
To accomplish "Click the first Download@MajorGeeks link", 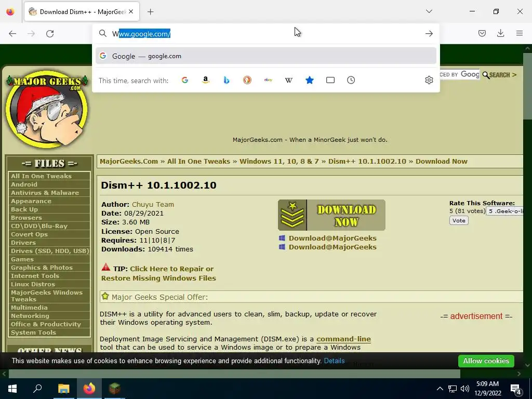I will [332, 238].
